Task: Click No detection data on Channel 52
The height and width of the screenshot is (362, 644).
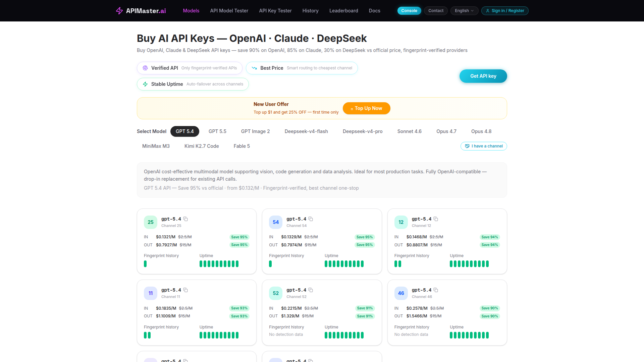Action: [286, 335]
